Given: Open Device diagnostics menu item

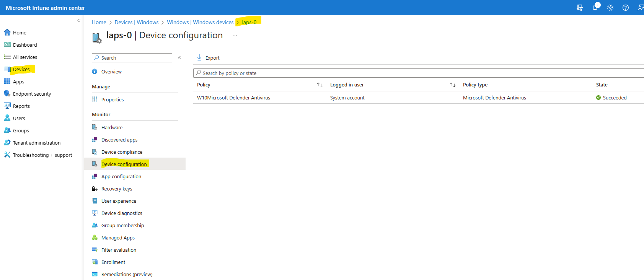Looking at the screenshot, I should pos(122,213).
